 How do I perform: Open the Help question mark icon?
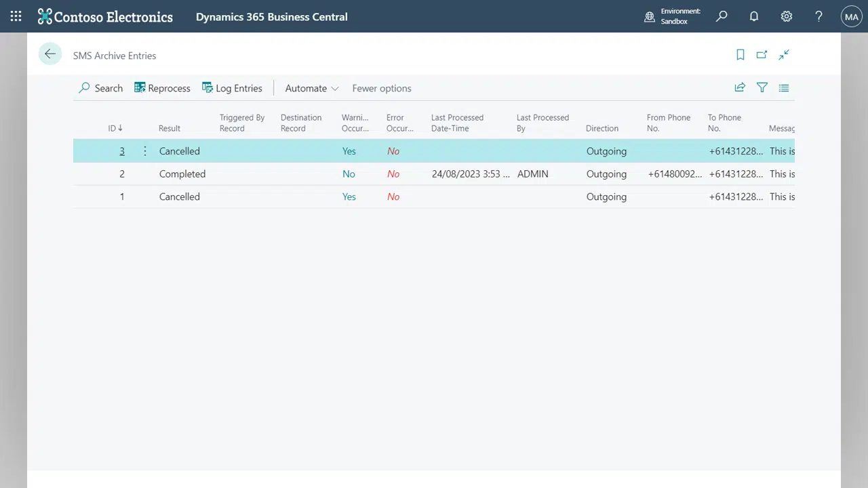click(818, 16)
